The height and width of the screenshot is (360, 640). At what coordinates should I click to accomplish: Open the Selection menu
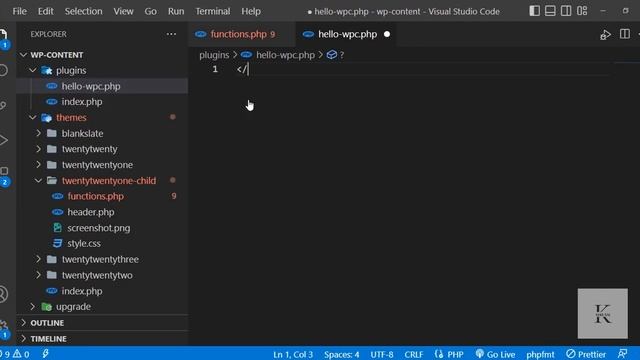83,11
